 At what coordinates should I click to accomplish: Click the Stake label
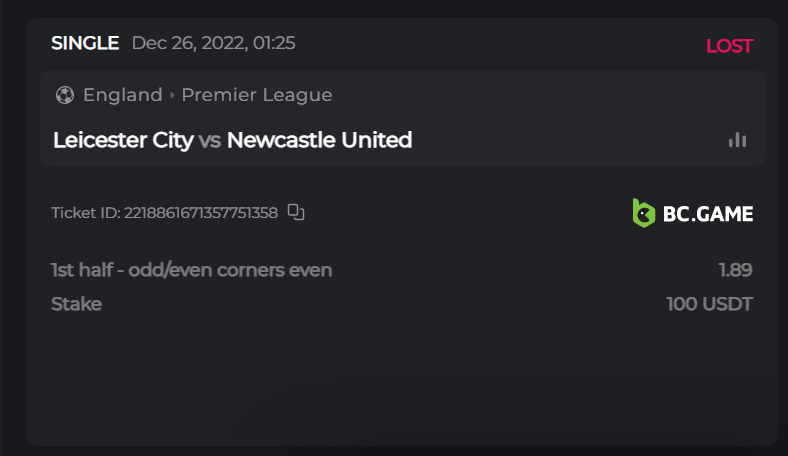click(76, 304)
